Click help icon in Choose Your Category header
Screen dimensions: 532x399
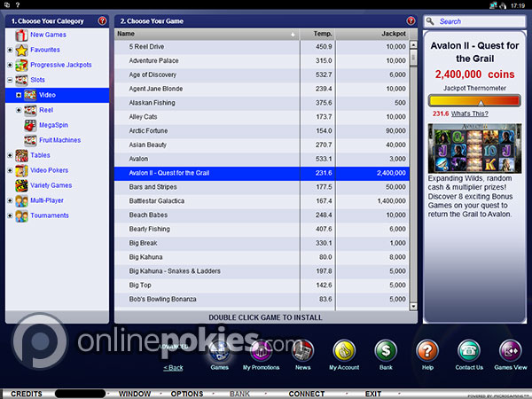click(x=102, y=21)
